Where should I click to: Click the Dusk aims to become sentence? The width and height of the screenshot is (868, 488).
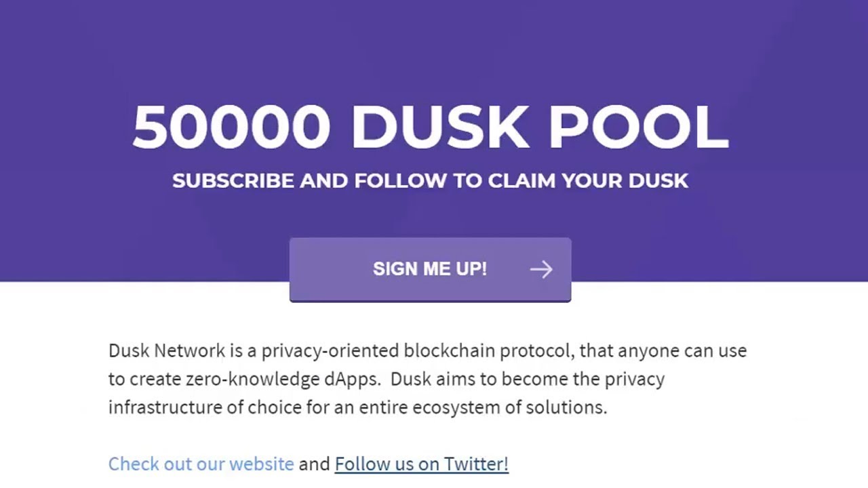click(479, 379)
